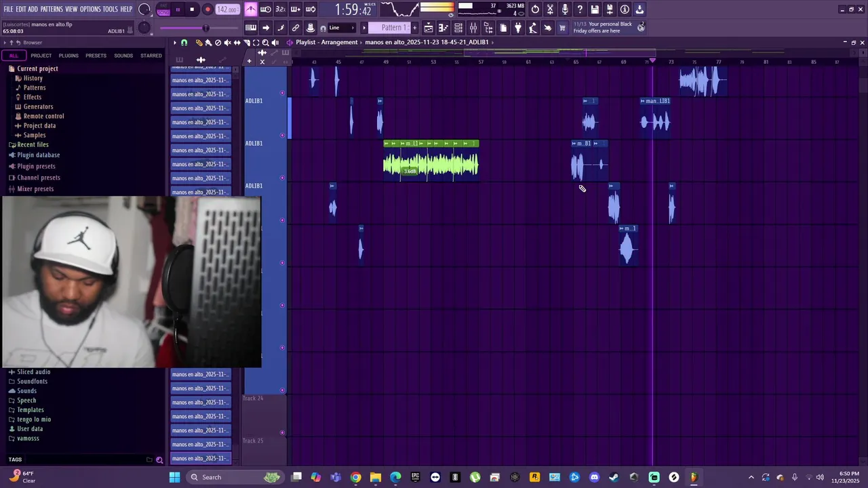Save project with the floppy disk icon
This screenshot has width=868, height=488.
595,9
